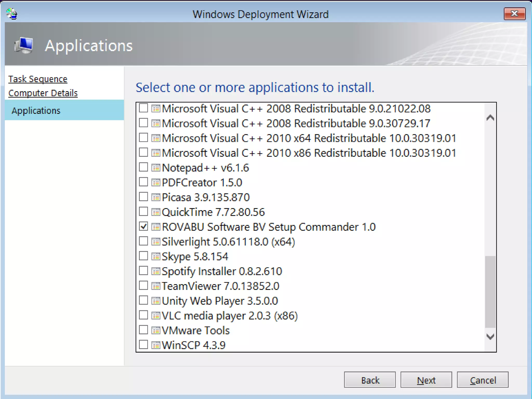This screenshot has width=532, height=399.
Task: Click the Picasa application entry icon
Action: click(156, 197)
